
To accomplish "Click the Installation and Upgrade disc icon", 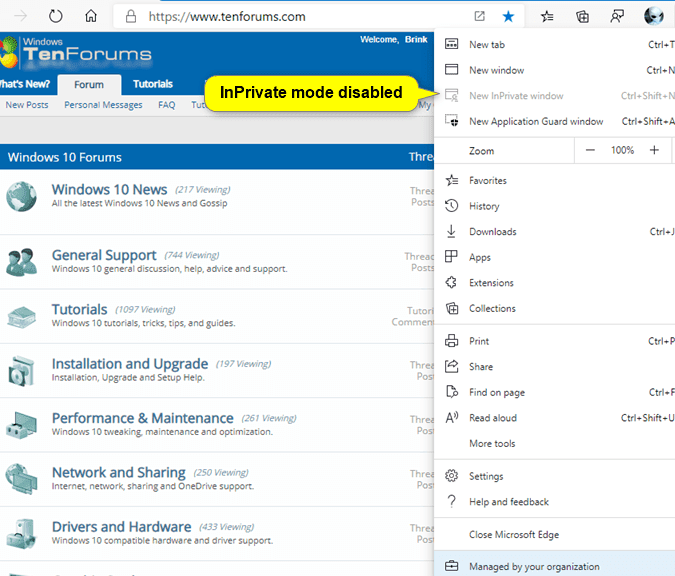I will coord(21,371).
